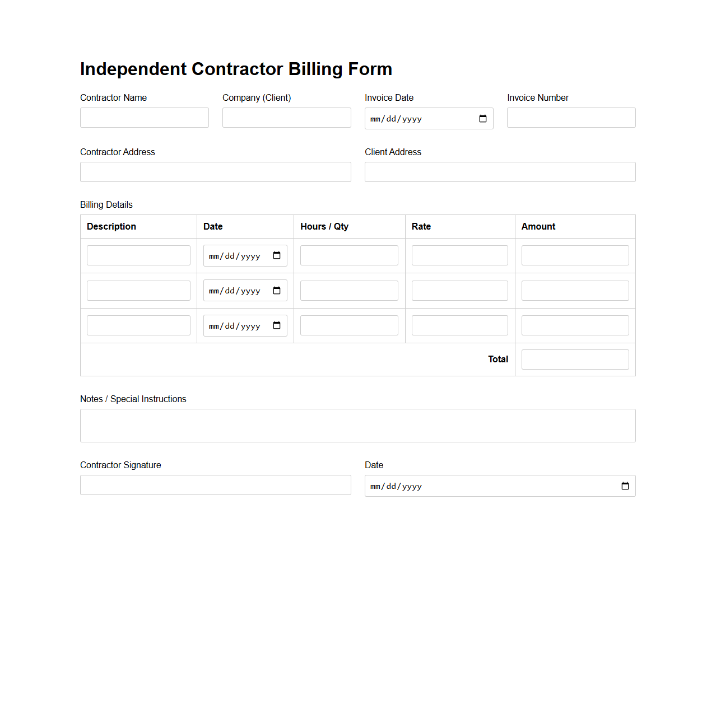Click the third row Rate field
716x728 pixels.
459,325
